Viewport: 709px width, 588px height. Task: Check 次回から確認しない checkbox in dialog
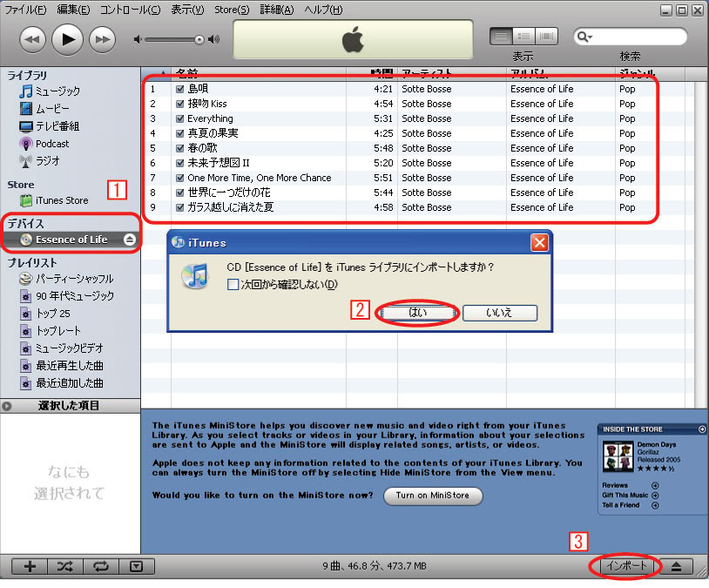[x=233, y=285]
